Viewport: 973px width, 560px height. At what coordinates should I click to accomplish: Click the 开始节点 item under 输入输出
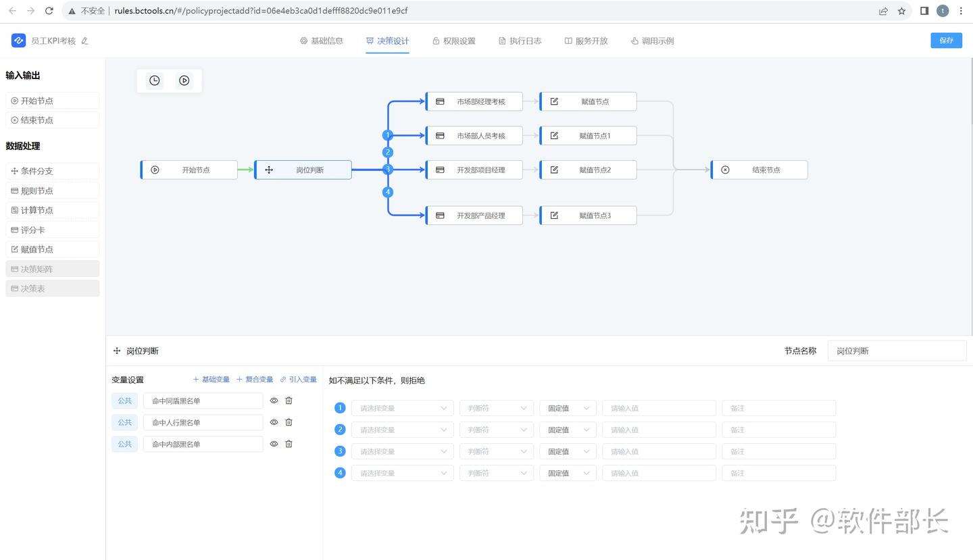(52, 100)
